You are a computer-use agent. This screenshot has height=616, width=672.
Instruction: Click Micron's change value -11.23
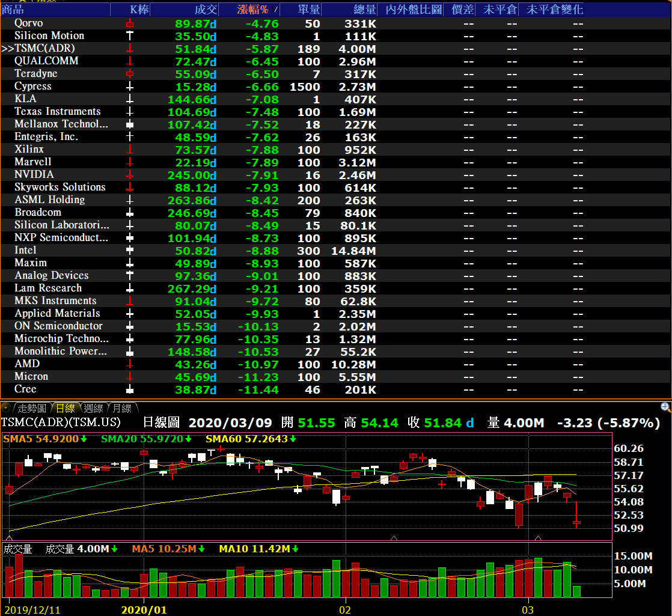pyautogui.click(x=258, y=377)
